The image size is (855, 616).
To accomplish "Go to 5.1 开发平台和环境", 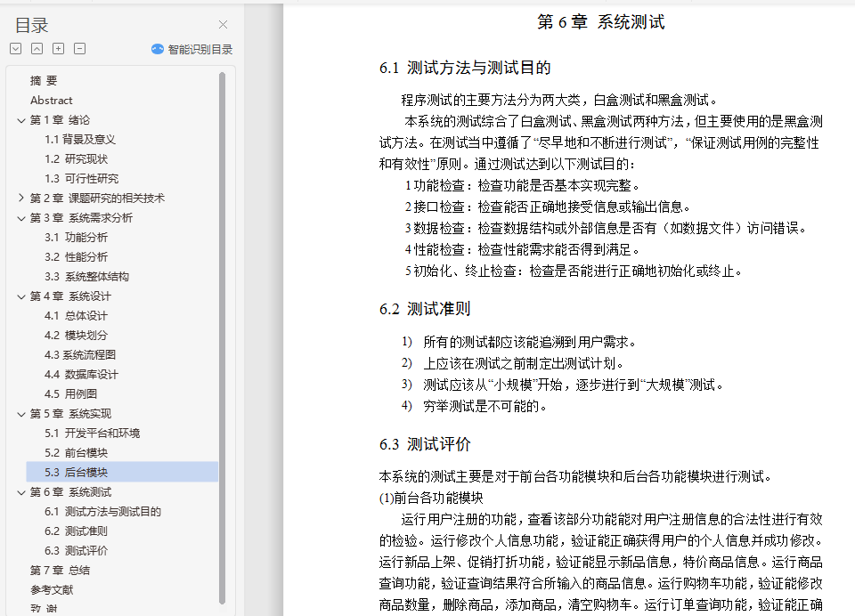I will point(92,434).
